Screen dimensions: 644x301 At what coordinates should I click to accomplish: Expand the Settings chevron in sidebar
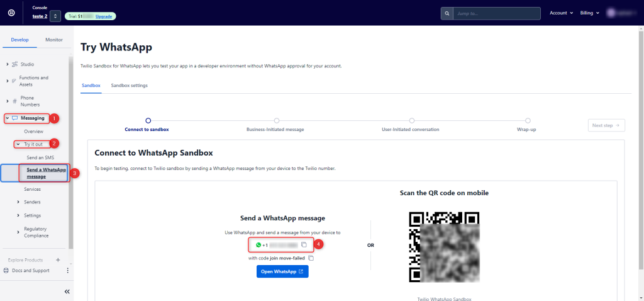click(18, 215)
